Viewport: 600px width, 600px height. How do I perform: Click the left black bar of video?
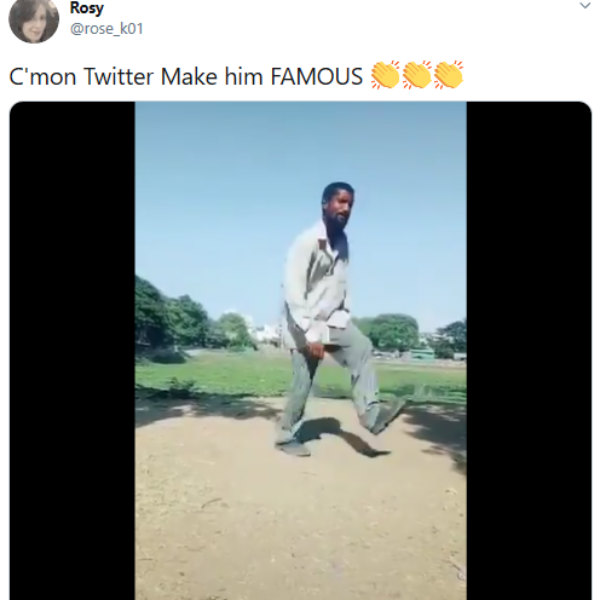point(72,350)
